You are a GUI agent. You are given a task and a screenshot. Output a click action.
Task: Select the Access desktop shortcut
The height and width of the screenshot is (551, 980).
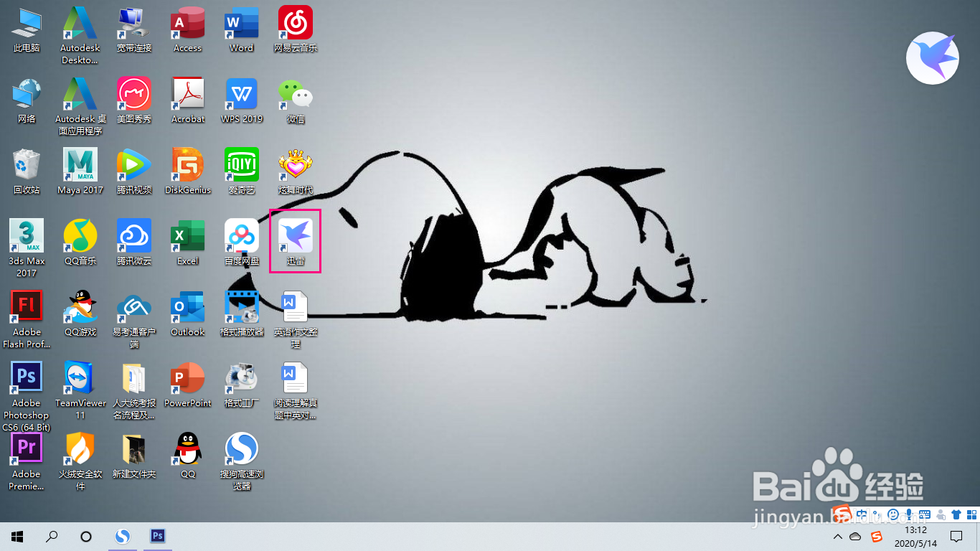(x=188, y=30)
